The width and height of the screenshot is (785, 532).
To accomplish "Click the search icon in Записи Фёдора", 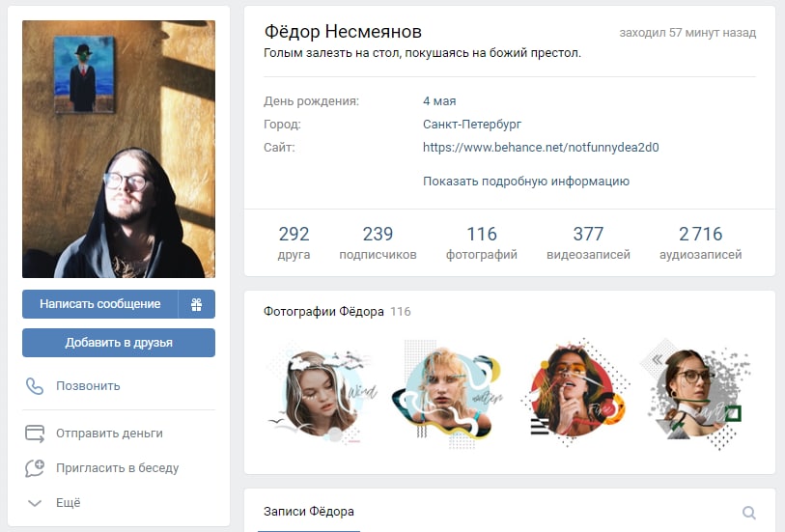I will (749, 512).
